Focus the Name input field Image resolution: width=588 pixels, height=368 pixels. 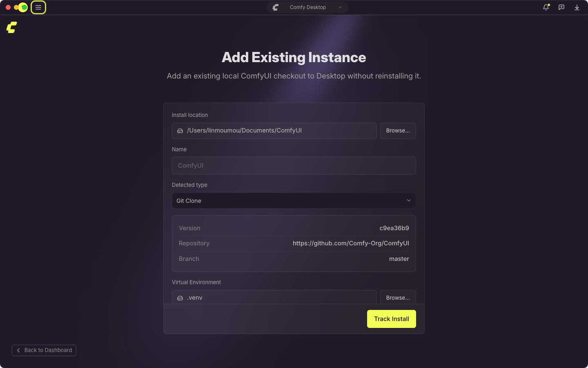point(294,166)
